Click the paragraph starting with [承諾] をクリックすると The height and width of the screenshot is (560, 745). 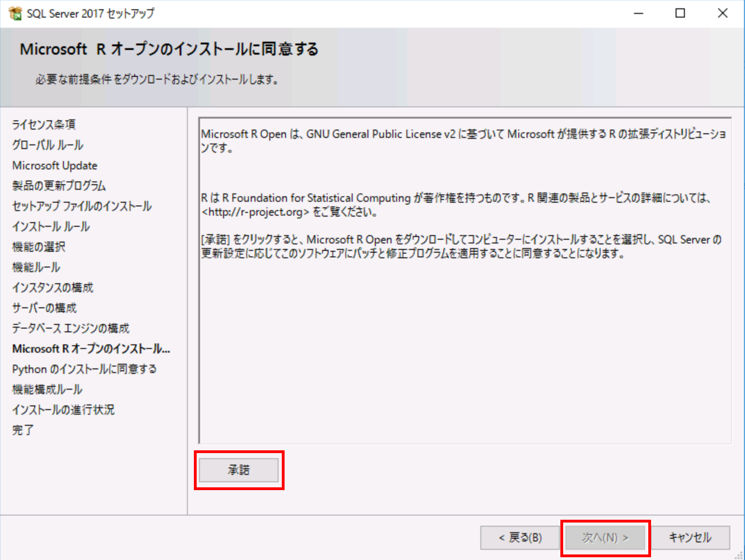(x=461, y=246)
